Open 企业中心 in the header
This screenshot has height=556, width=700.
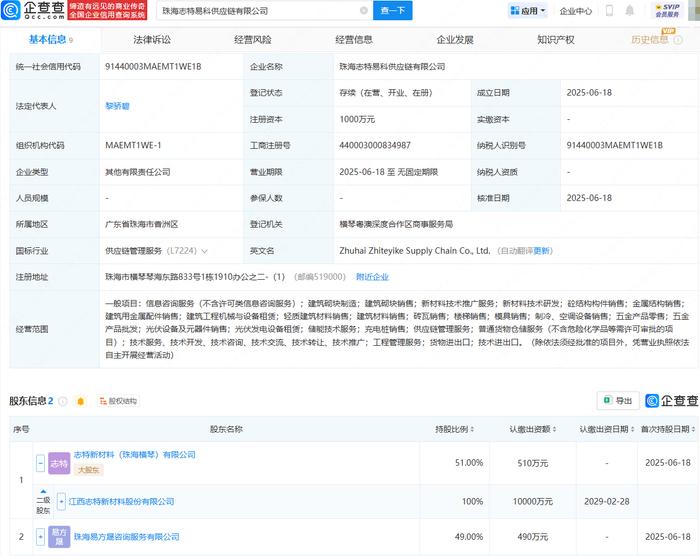tap(575, 11)
